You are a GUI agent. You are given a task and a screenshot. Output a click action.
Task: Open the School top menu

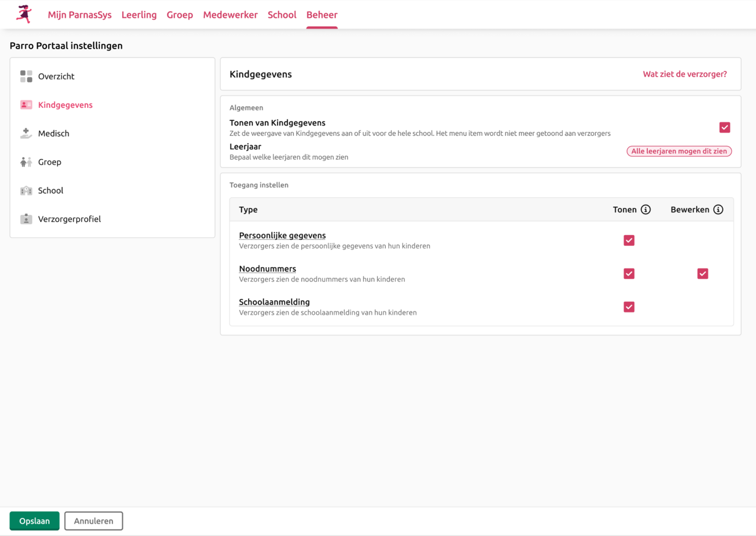point(282,15)
